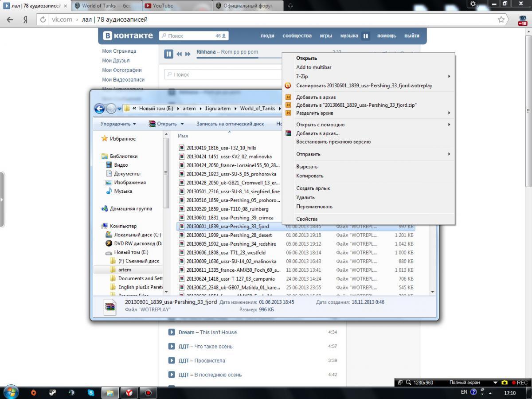Click the magnifier icon in recorder bar
This screenshot has width=532, height=399.
point(408,383)
